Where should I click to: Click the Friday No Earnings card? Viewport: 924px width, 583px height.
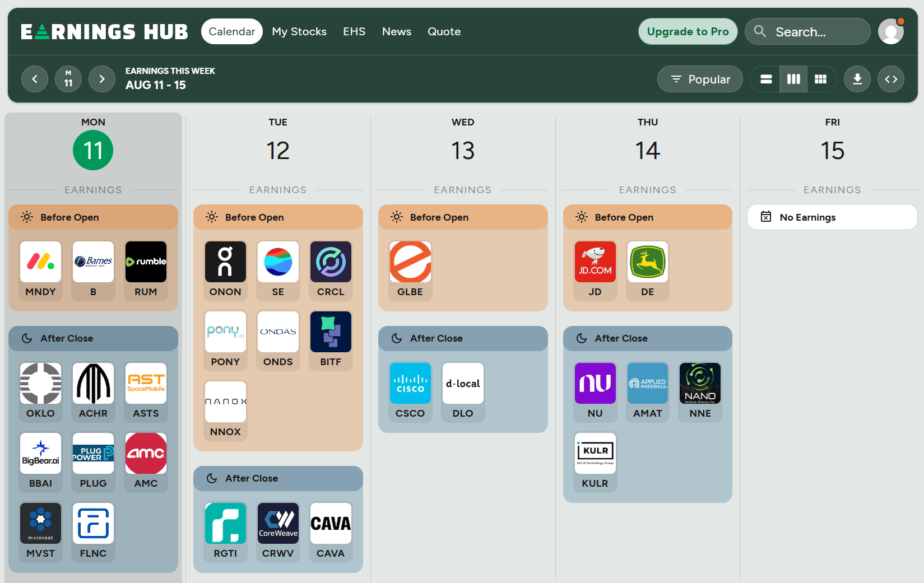coord(832,217)
